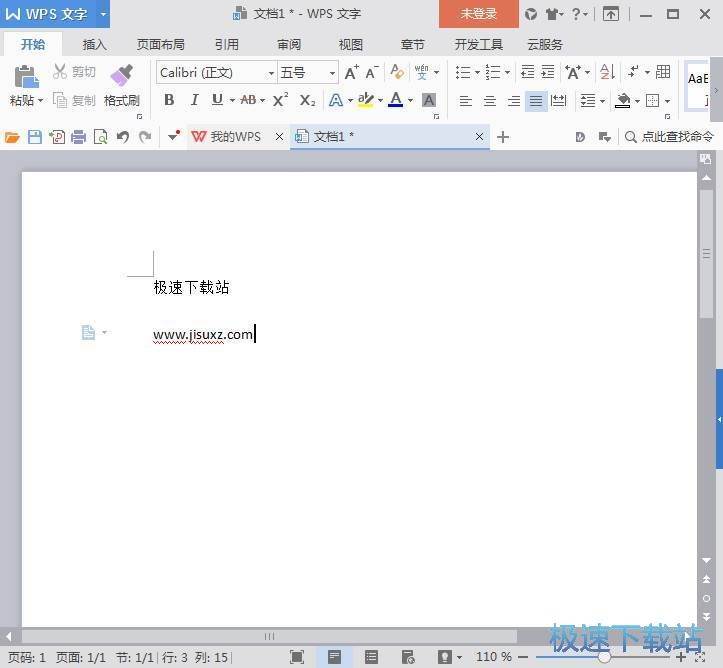
Task: Open the print preview icon
Action: click(x=100, y=137)
